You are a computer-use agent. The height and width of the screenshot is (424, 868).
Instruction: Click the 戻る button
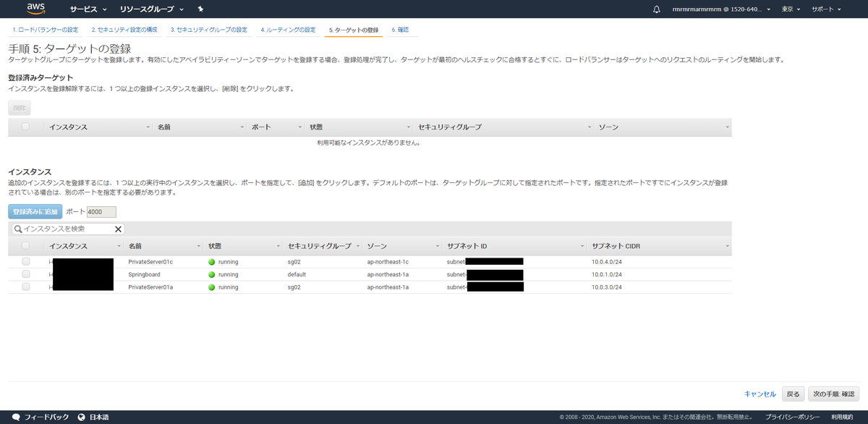(793, 394)
